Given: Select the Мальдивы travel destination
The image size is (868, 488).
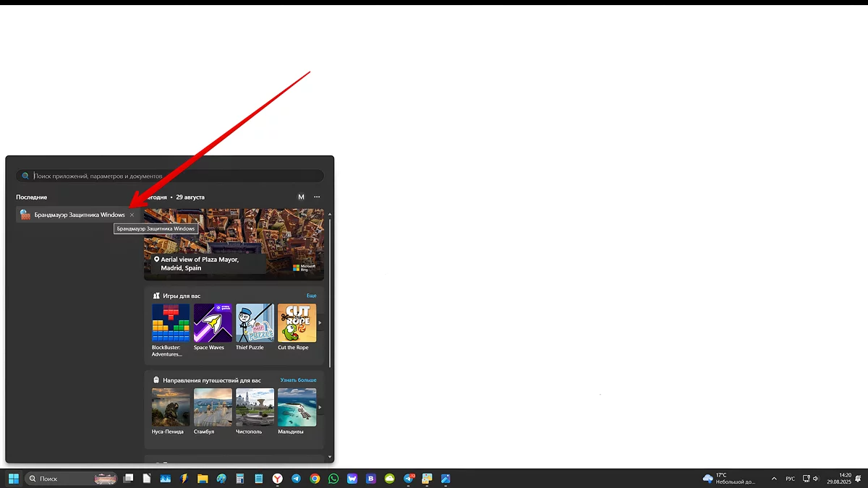Looking at the screenshot, I should (x=297, y=408).
